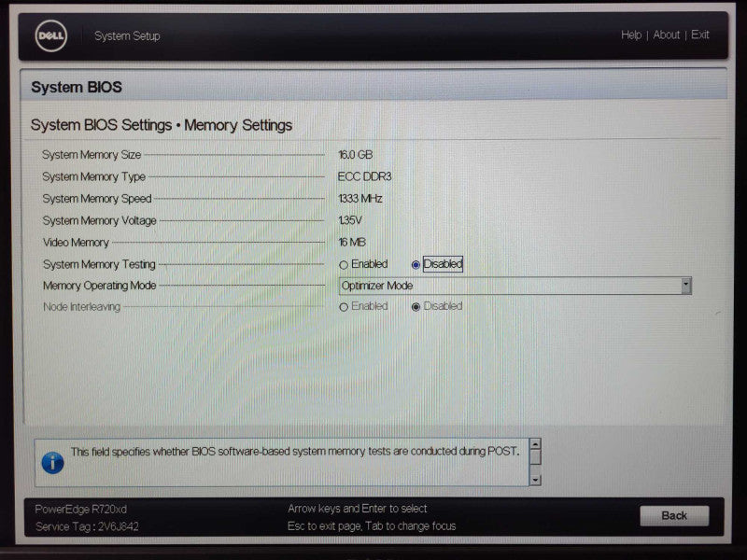The image size is (747, 560).
Task: Click the Video Memory label
Action: [76, 243]
